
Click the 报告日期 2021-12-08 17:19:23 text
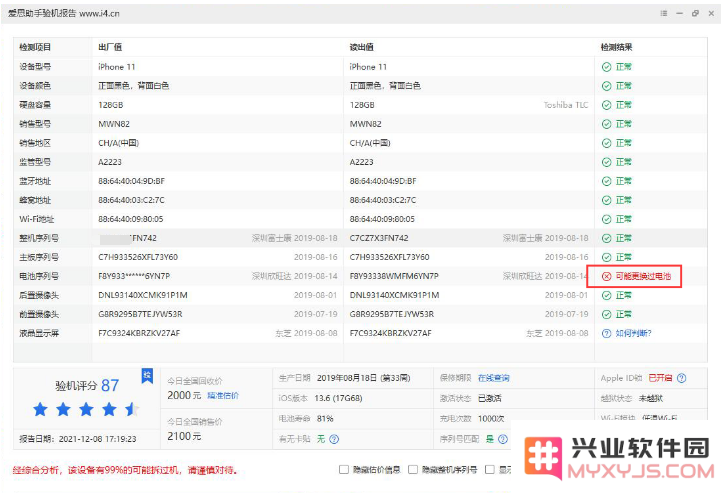coord(77,439)
